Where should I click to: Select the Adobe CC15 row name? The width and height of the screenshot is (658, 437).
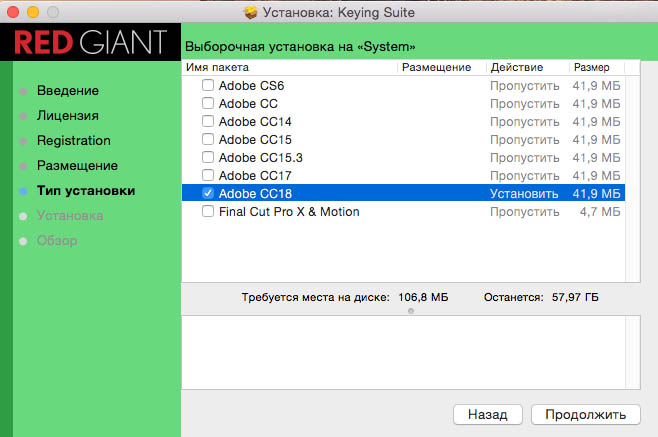coord(255,140)
